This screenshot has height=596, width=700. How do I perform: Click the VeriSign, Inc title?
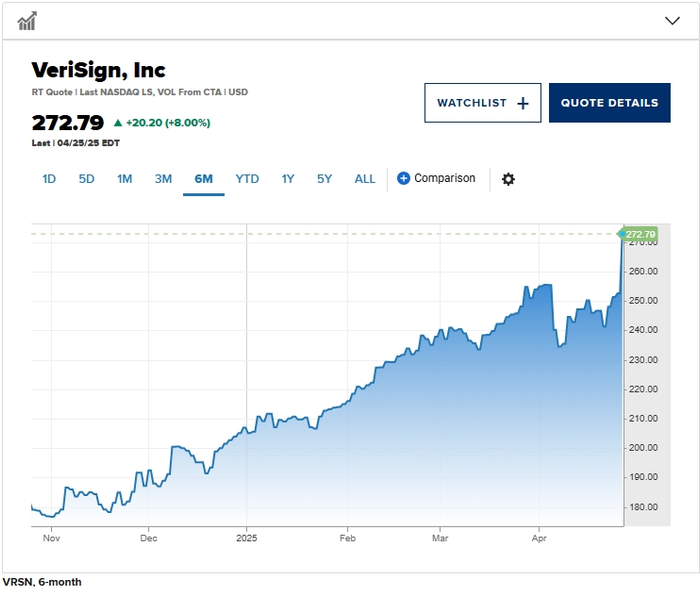click(99, 70)
